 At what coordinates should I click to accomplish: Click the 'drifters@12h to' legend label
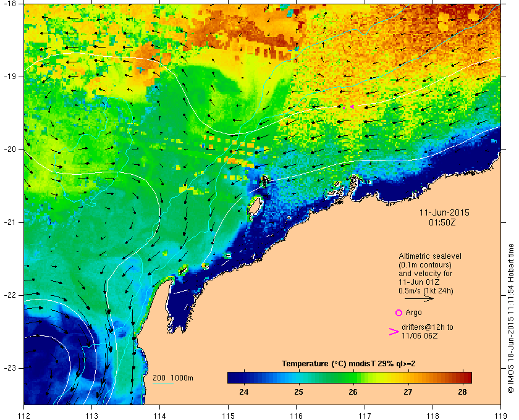coord(428,327)
